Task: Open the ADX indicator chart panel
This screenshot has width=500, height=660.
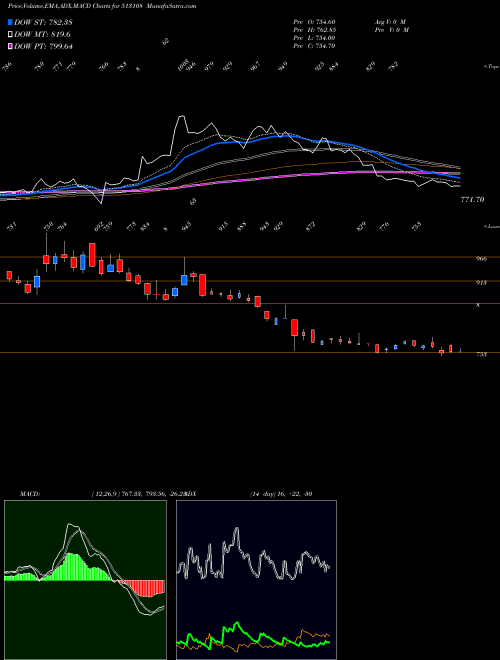Action: click(256, 580)
